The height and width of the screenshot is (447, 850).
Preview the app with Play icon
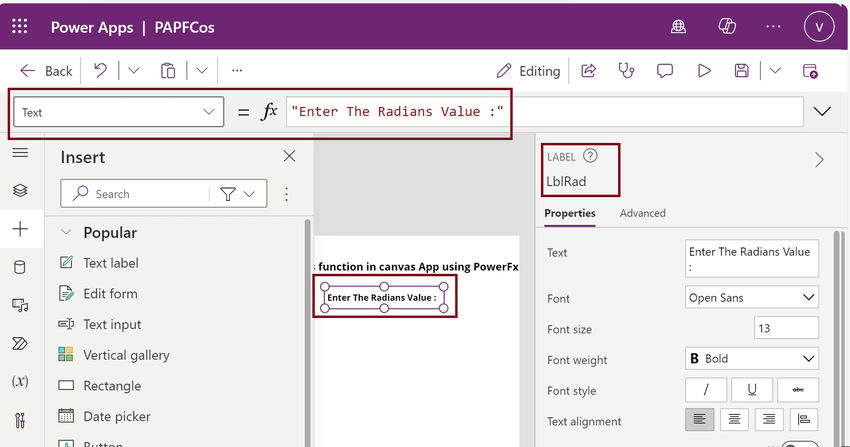(x=704, y=71)
